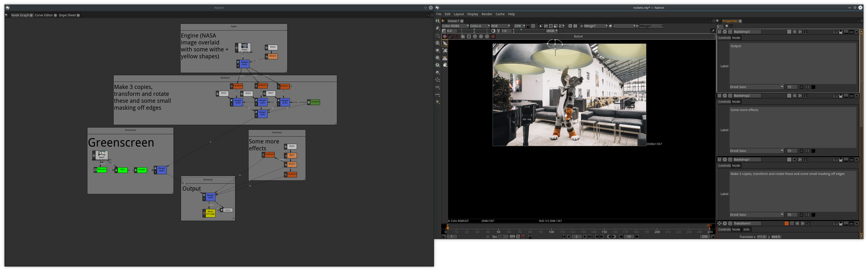This screenshot has height=271, width=868.
Task: Toggle Roto feather link option
Action: [x=451, y=36]
